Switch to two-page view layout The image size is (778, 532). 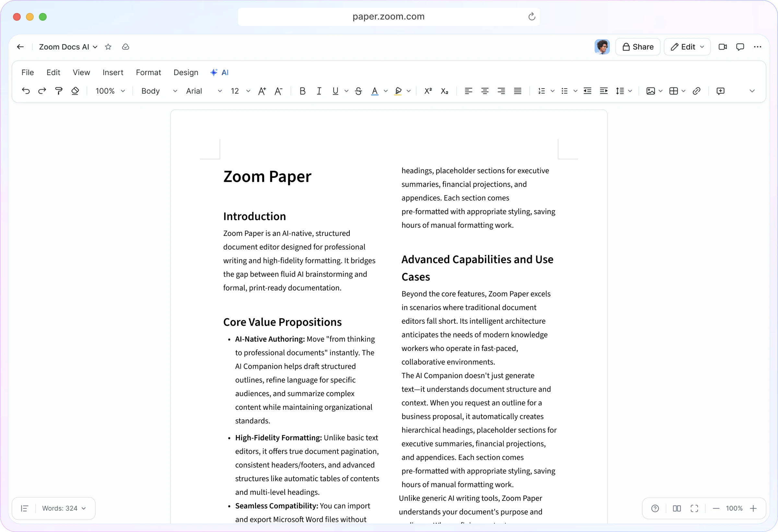tap(677, 509)
